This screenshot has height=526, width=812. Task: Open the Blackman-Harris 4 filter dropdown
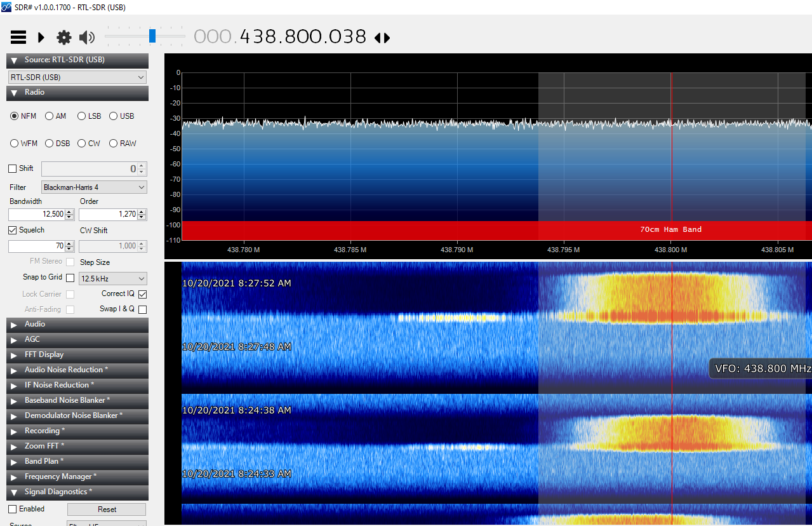[94, 187]
